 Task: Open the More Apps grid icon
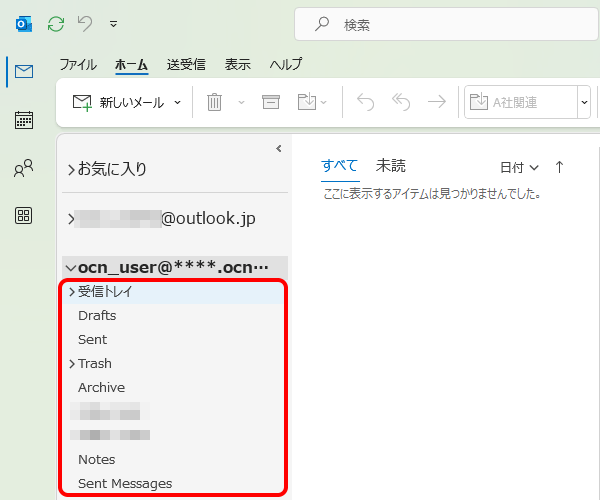(24, 216)
